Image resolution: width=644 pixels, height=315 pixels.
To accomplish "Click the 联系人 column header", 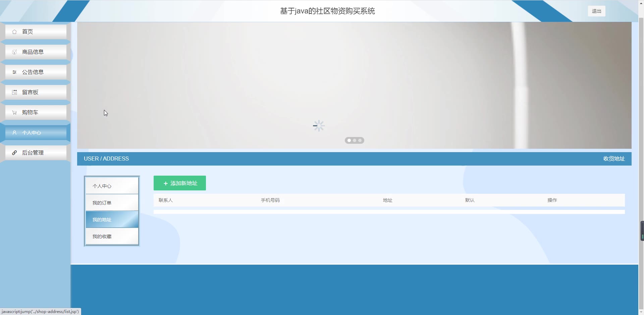I will (166, 200).
